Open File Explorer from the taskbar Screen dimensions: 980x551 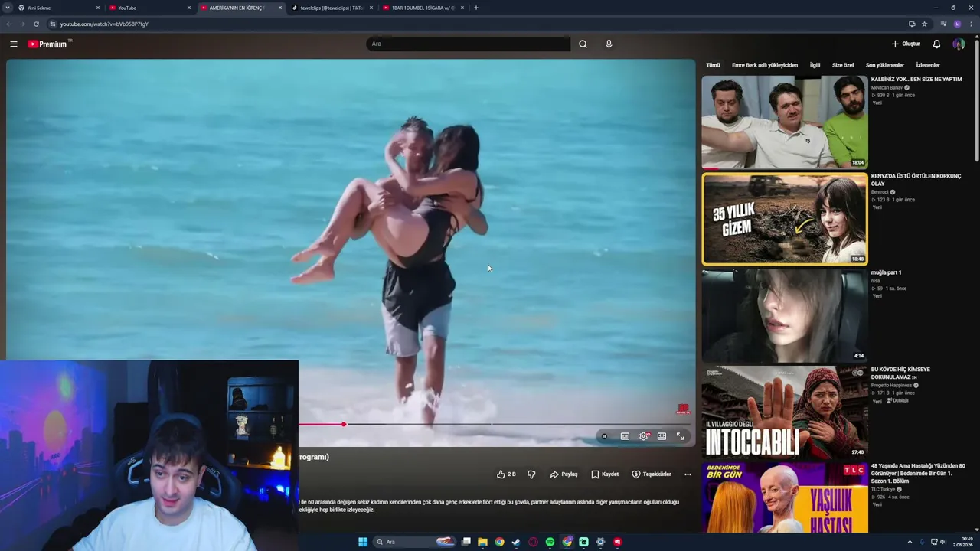click(482, 542)
